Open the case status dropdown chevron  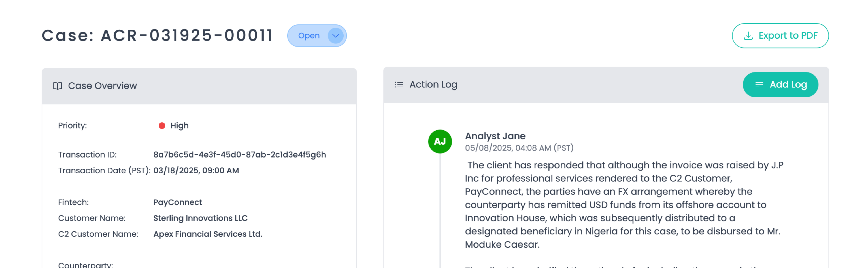[x=335, y=36]
